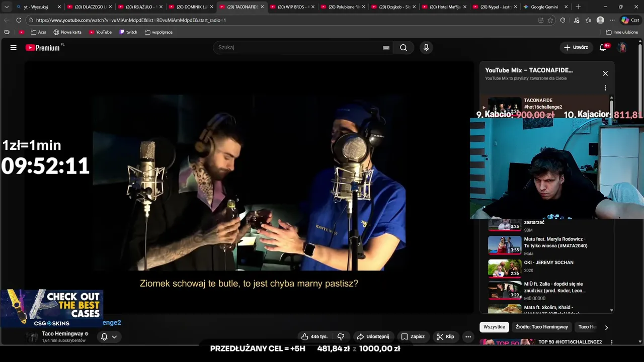Open the three-dot menu for TOP 50 #HOT16CHALLENGE2
This screenshot has width=644, height=362.
[611, 342]
